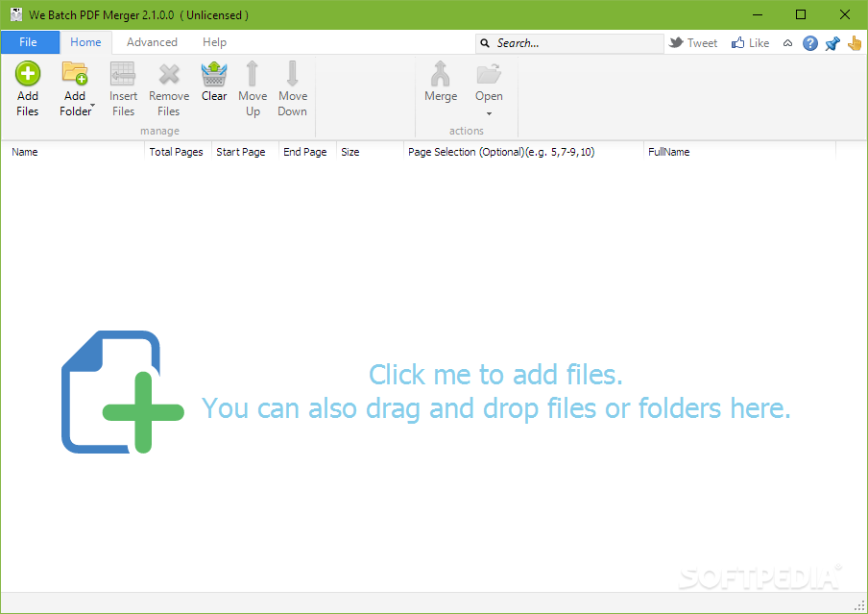Minimize the We Batch PDF Merger window
The width and height of the screenshot is (868, 614).
coord(758,15)
